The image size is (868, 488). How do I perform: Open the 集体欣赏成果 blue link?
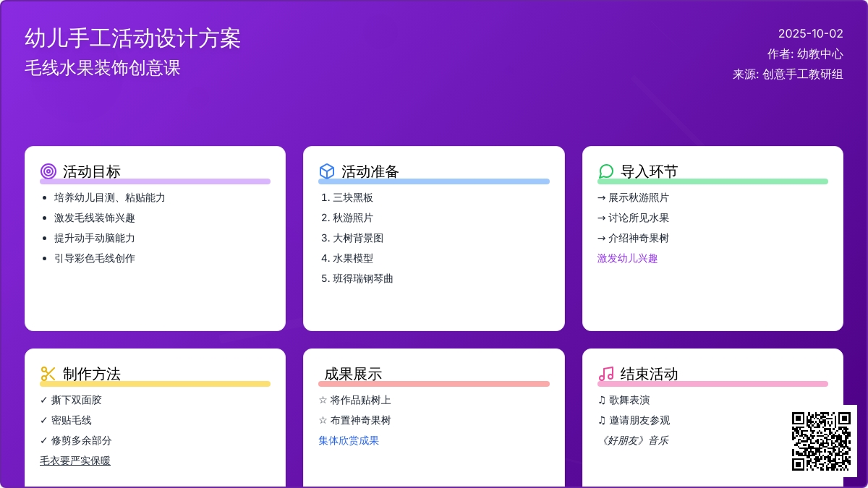tap(349, 440)
